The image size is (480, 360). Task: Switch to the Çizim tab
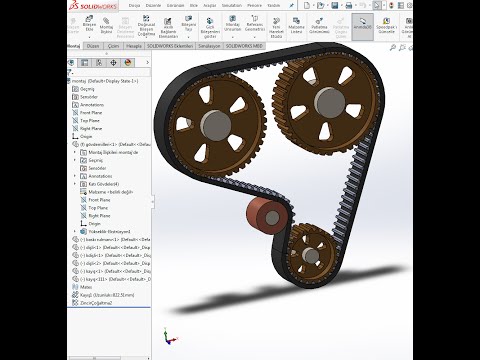tap(113, 46)
